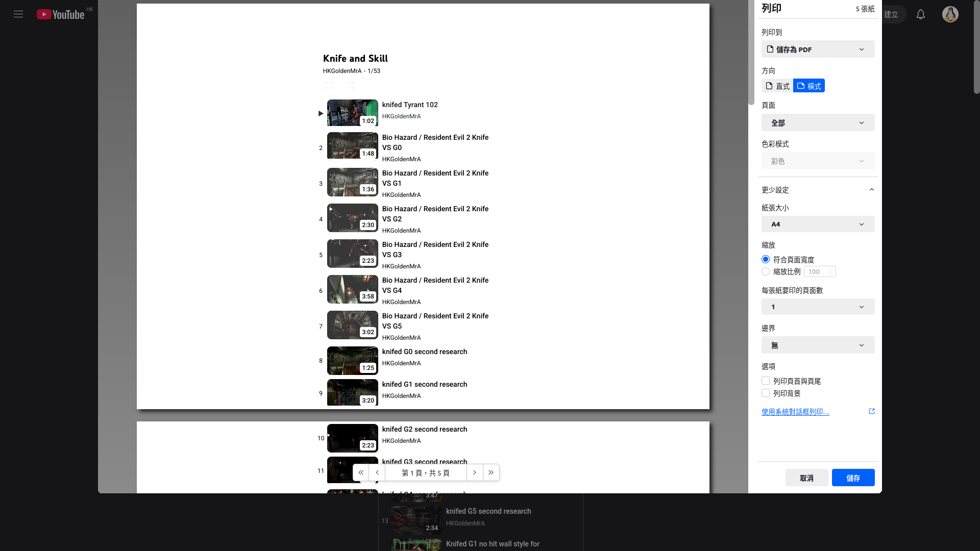This screenshot has height=551, width=980.
Task: Select the 縮放比例 radio option
Action: pos(766,271)
